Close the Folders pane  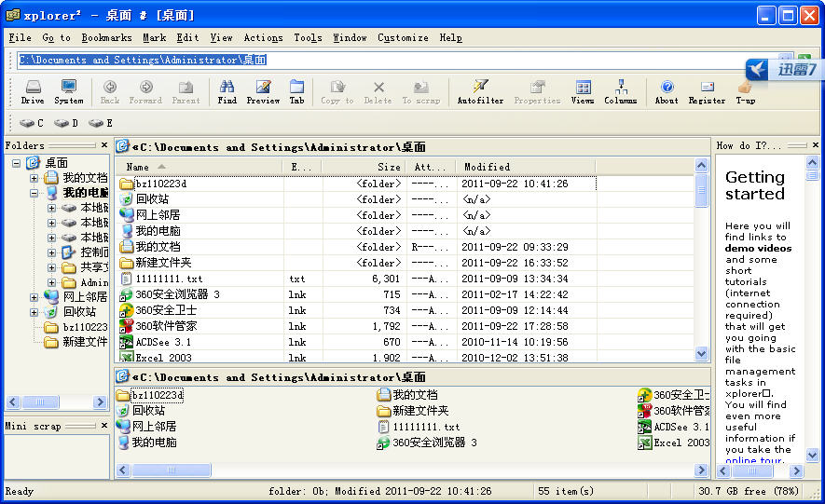point(104,145)
